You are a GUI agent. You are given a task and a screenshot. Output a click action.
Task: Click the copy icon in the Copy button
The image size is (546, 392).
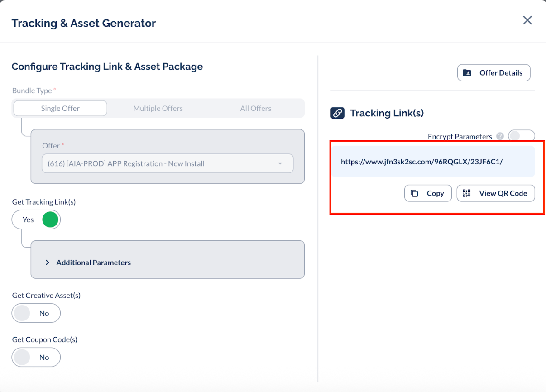click(414, 193)
